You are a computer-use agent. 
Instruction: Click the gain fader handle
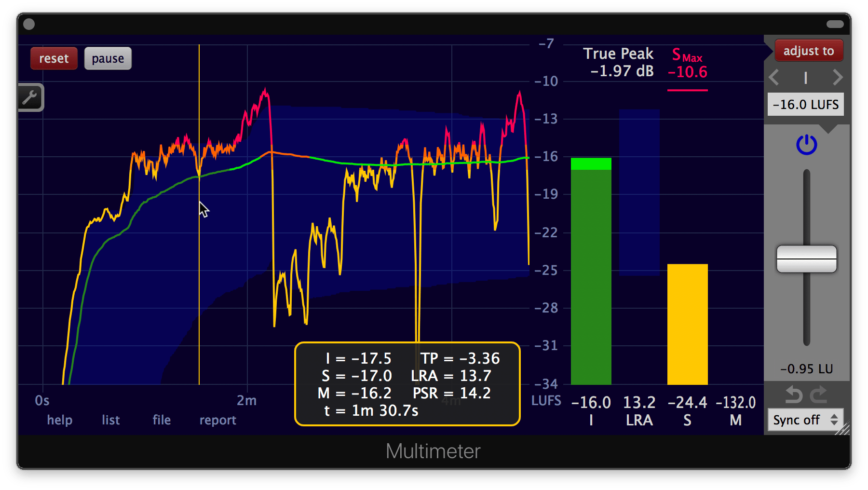[806, 259]
